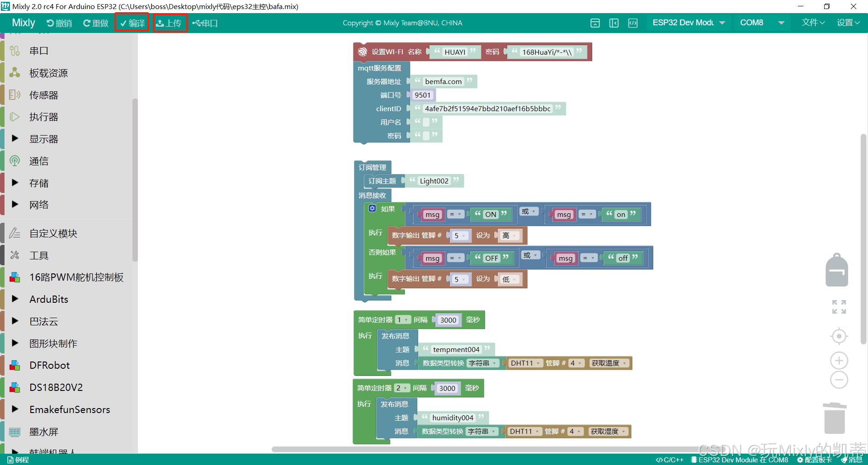Click the gear mutator on the 如果 block
Screen dimensions: 868x465
tap(372, 208)
